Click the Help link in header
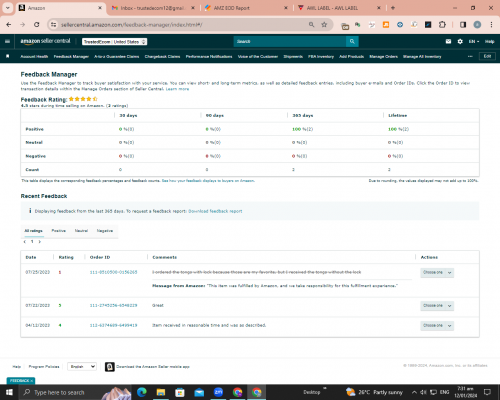 pos(490,41)
